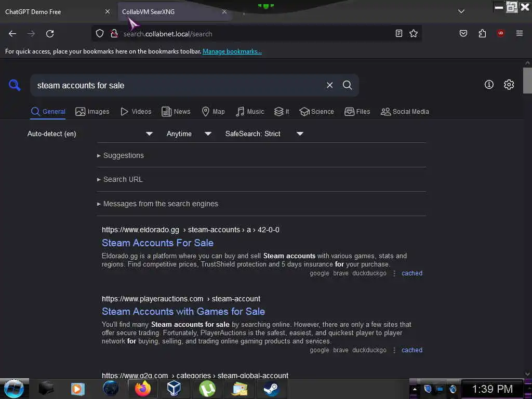
Task: Open the Manage bookmarks link
Action: (232, 51)
